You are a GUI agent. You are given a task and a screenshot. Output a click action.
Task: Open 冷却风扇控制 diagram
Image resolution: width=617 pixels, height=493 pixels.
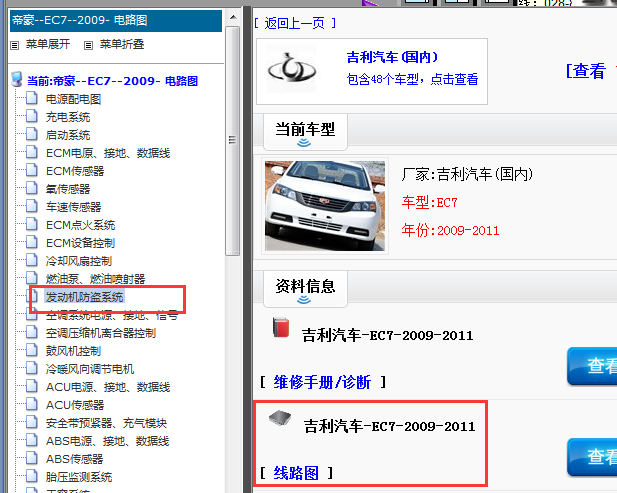79,261
